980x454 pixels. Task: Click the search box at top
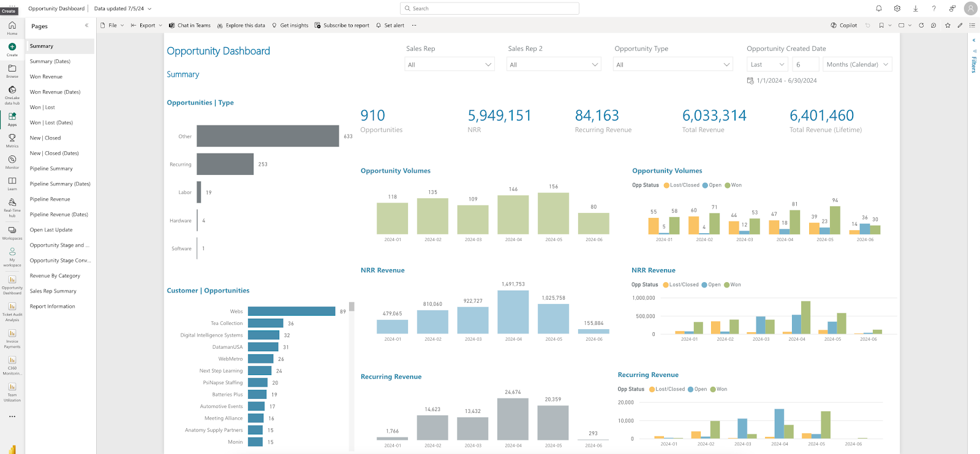(x=489, y=9)
